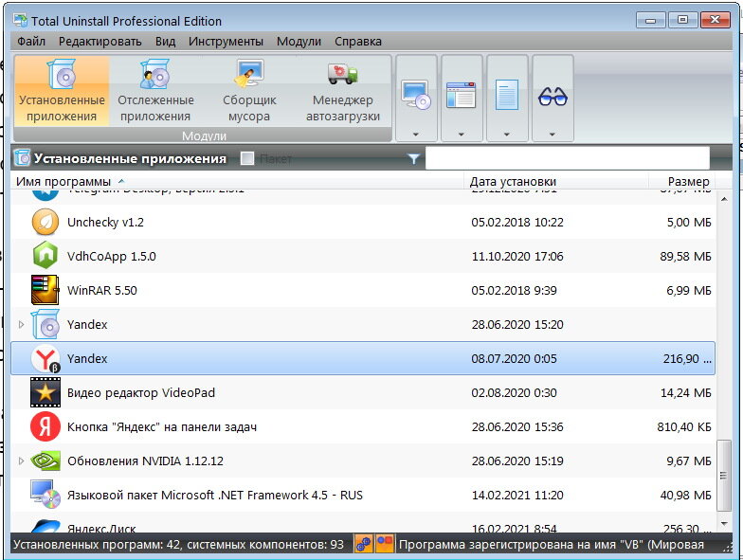Click install date 08.07.2020 0:05
The height and width of the screenshot is (560, 743).
(x=514, y=358)
